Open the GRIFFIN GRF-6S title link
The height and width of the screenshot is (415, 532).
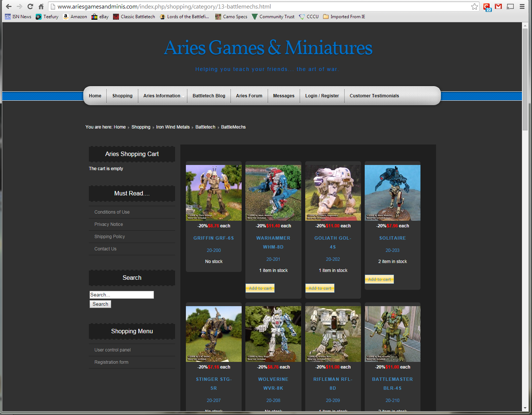point(214,238)
